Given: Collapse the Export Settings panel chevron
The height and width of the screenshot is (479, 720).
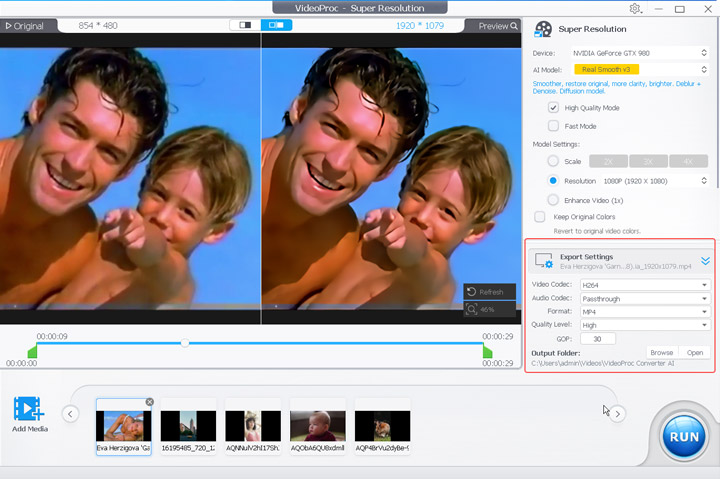Looking at the screenshot, I should tap(705, 261).
